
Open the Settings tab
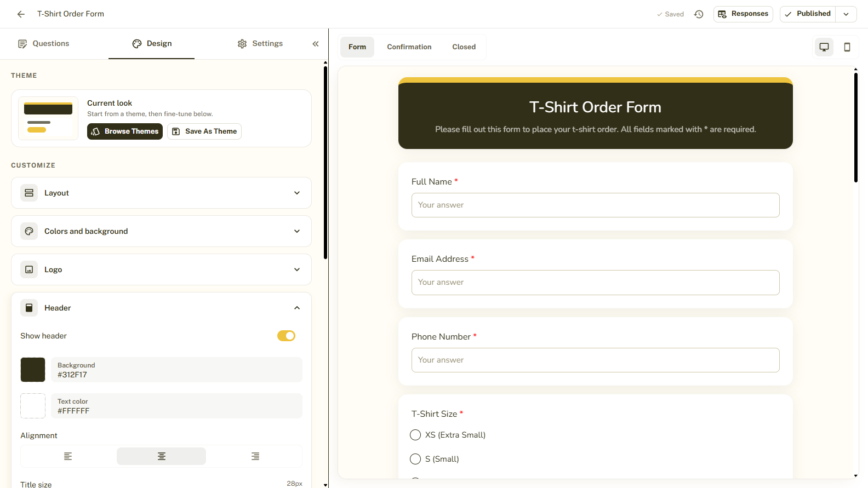click(x=260, y=44)
